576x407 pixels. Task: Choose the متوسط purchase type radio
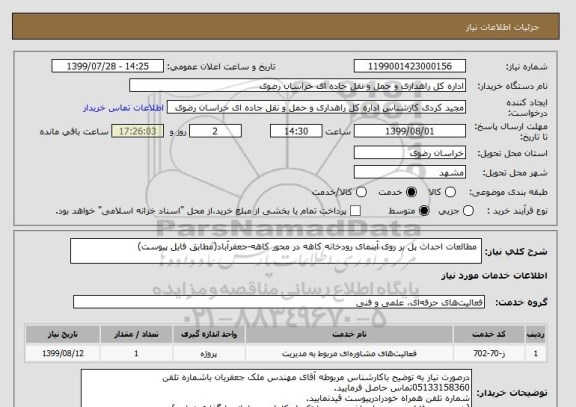pos(424,211)
